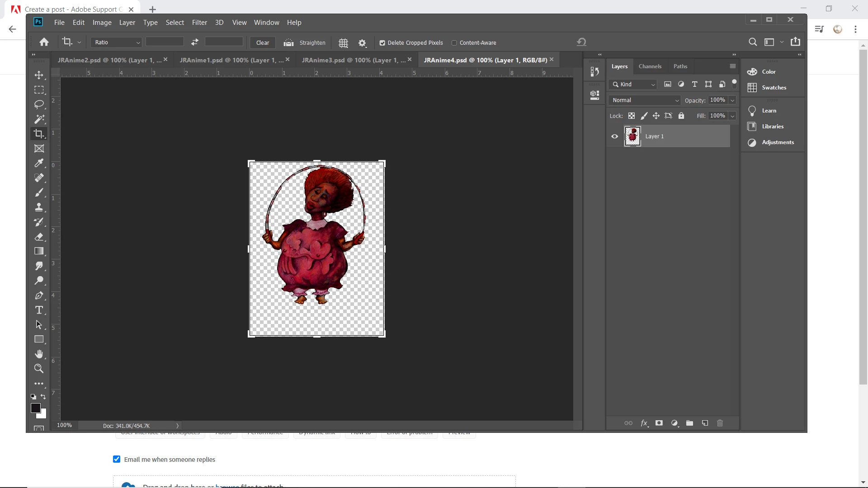Expand the Normal blend mode dropdown
Image resolution: width=868 pixels, height=488 pixels.
645,100
